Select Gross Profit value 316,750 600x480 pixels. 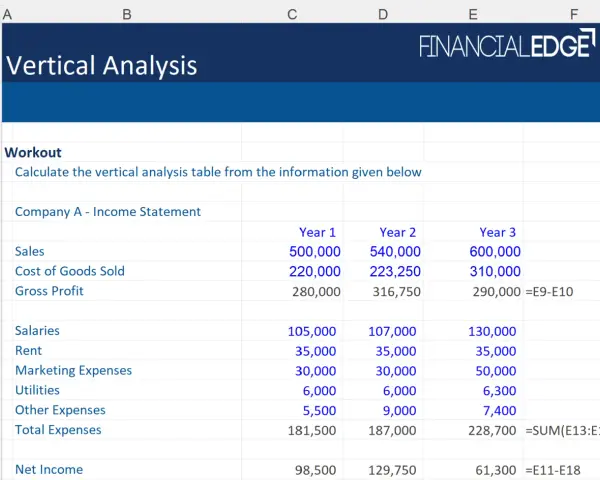[396, 292]
